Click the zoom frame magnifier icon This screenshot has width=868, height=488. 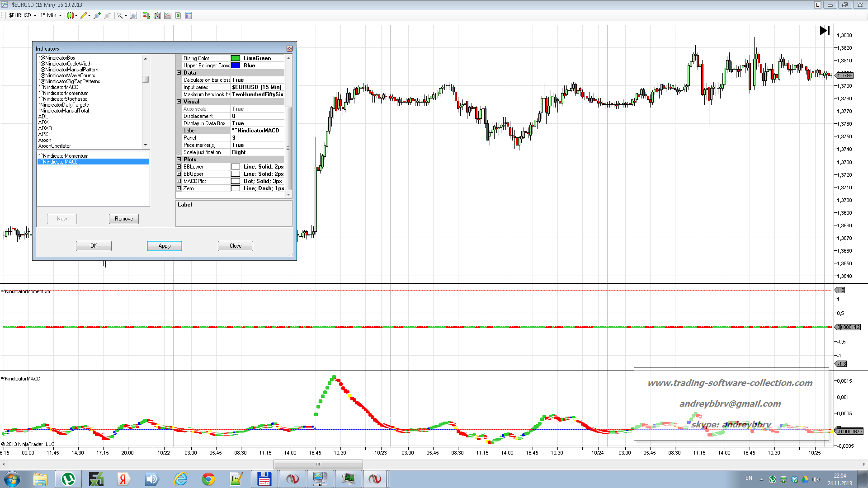(133, 15)
